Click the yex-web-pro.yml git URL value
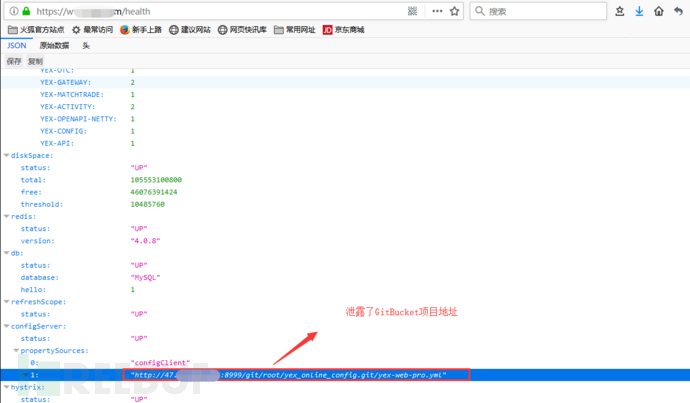The height and width of the screenshot is (403, 690). [289, 375]
